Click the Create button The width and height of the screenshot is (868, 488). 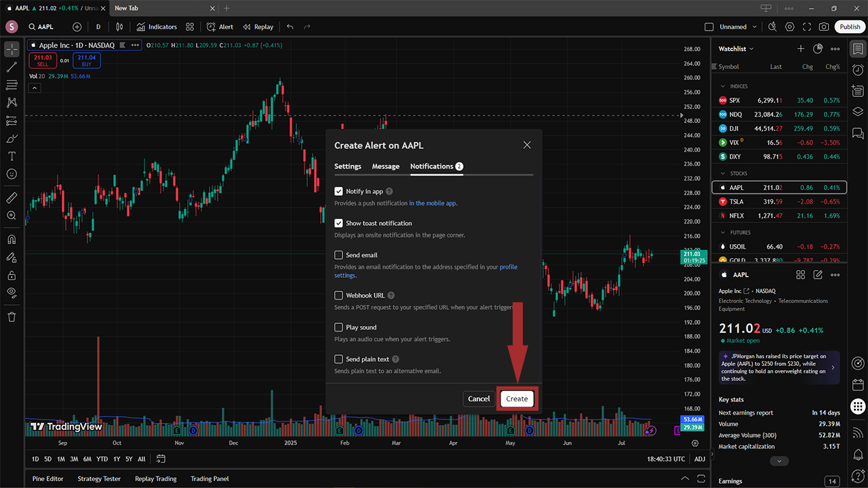tap(517, 399)
